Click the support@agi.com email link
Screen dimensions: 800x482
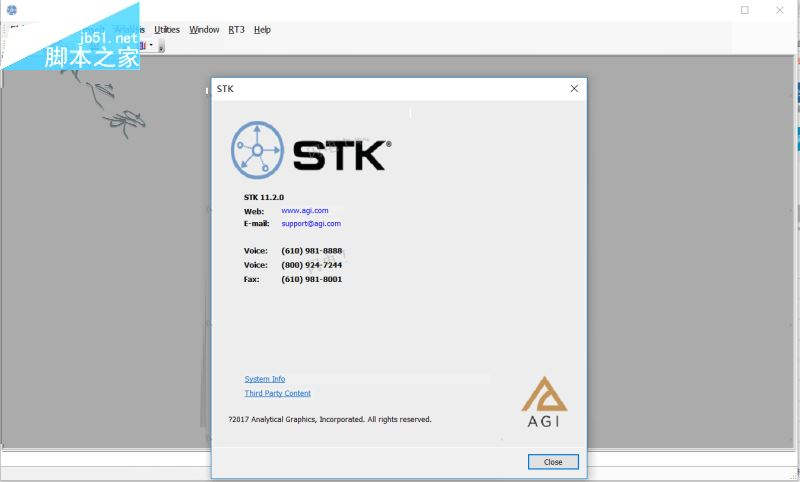tap(311, 223)
